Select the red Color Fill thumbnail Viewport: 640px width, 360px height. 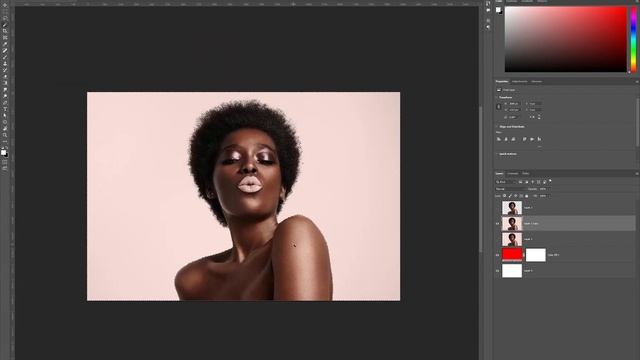512,255
